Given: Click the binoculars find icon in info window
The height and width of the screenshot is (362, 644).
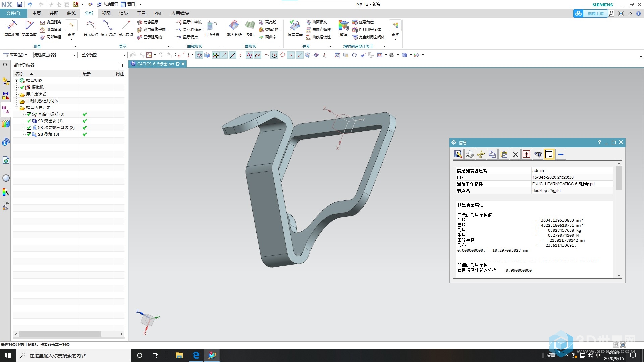Looking at the screenshot, I should pyautogui.click(x=538, y=154).
